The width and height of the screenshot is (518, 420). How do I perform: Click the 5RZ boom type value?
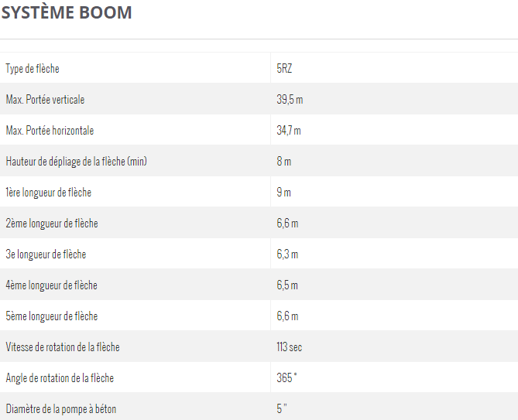click(x=284, y=69)
